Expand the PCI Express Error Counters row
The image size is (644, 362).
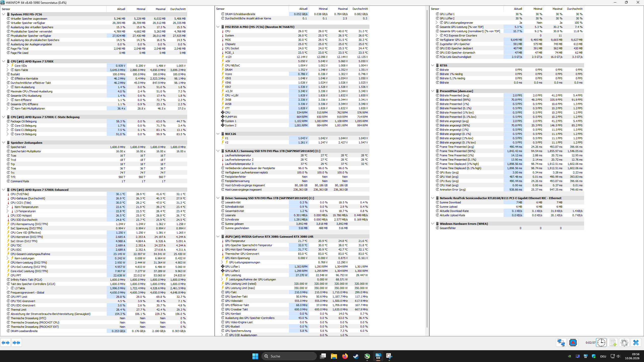click(437, 35)
